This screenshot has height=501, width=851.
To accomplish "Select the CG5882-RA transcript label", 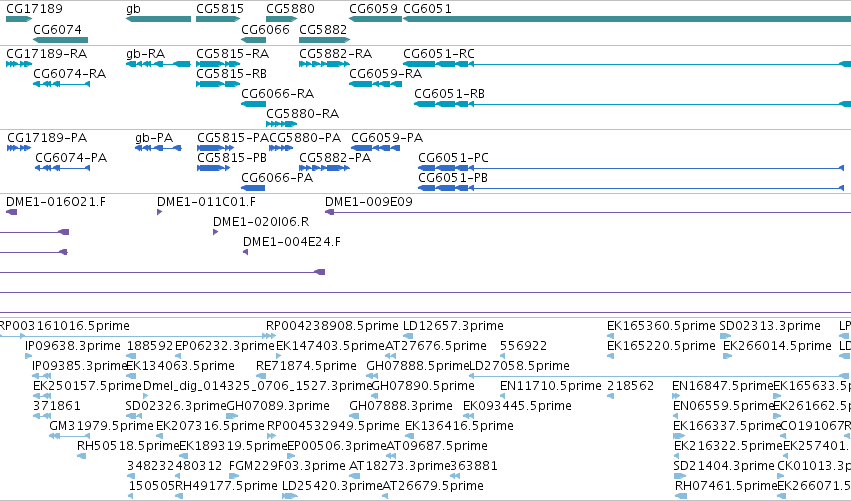I will click(335, 54).
